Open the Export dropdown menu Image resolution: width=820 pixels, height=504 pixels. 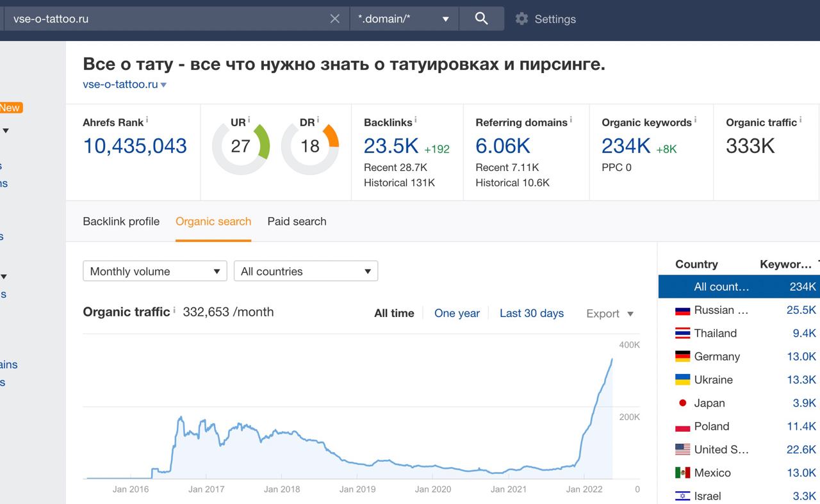click(610, 314)
